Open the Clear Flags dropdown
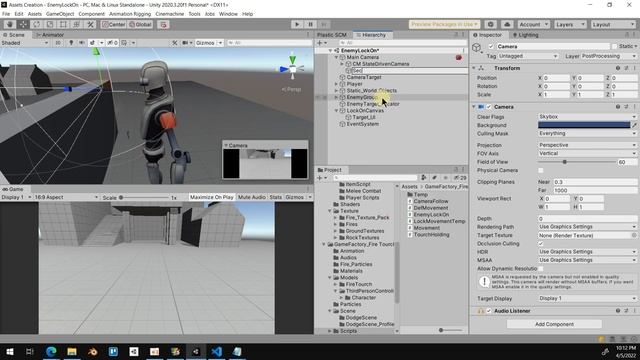 [587, 117]
